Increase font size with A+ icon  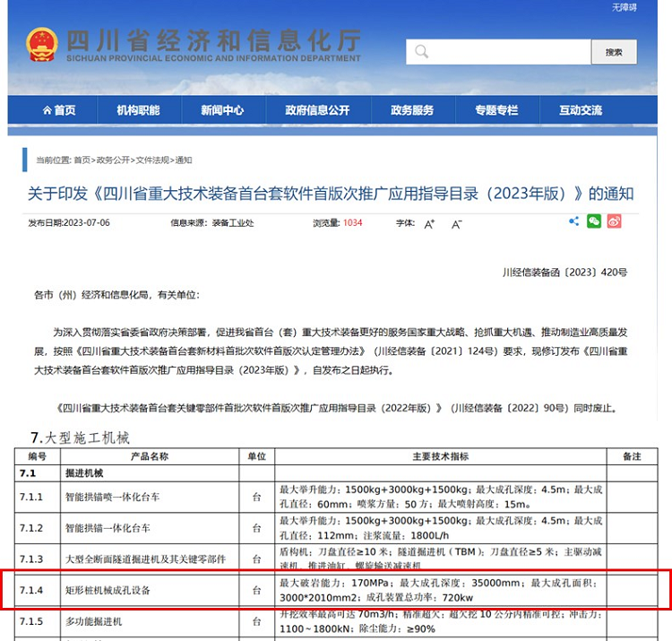point(429,224)
